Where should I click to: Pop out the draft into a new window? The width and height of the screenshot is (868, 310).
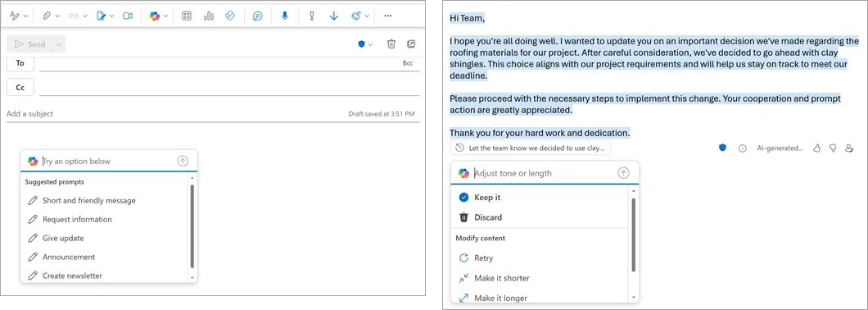[x=411, y=43]
